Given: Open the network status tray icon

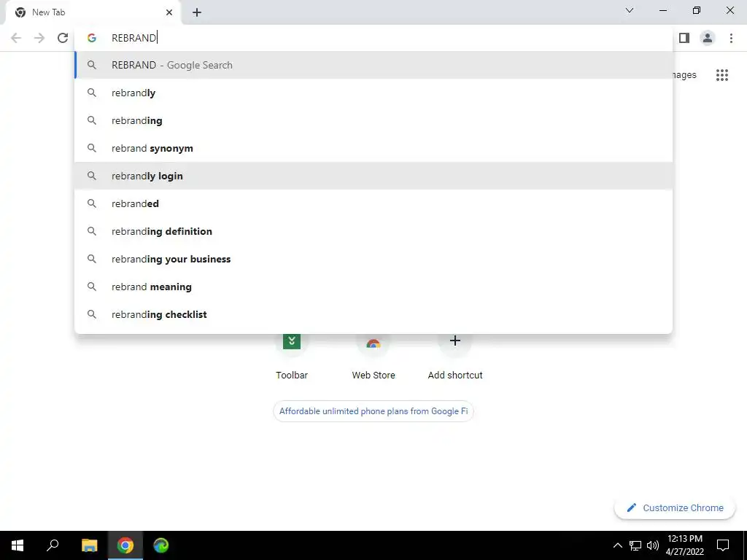Looking at the screenshot, I should pyautogui.click(x=635, y=545).
